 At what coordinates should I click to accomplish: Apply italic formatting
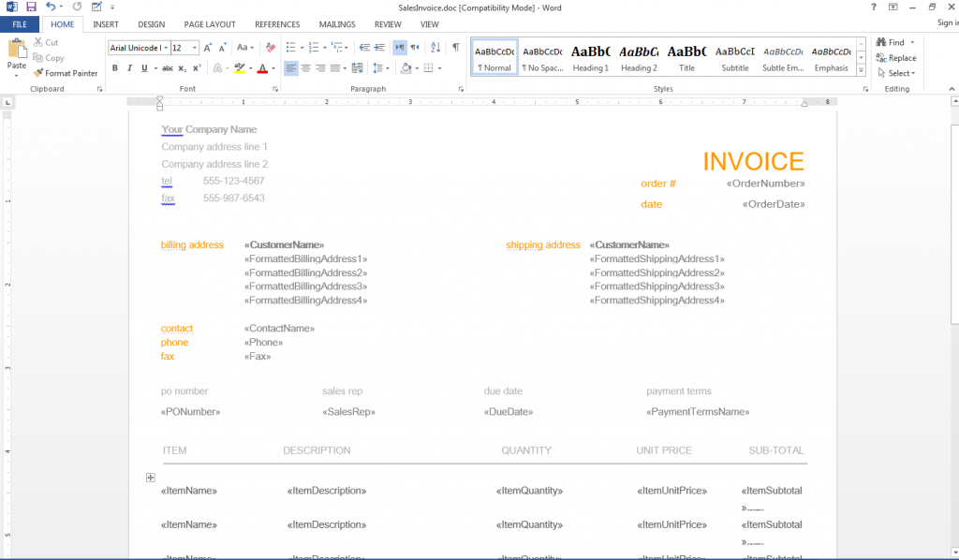(x=129, y=66)
